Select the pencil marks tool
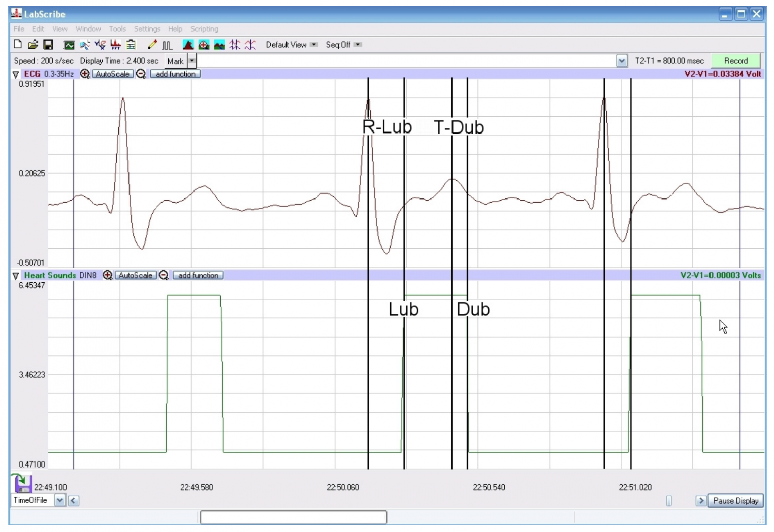The image size is (774, 532). (x=152, y=45)
